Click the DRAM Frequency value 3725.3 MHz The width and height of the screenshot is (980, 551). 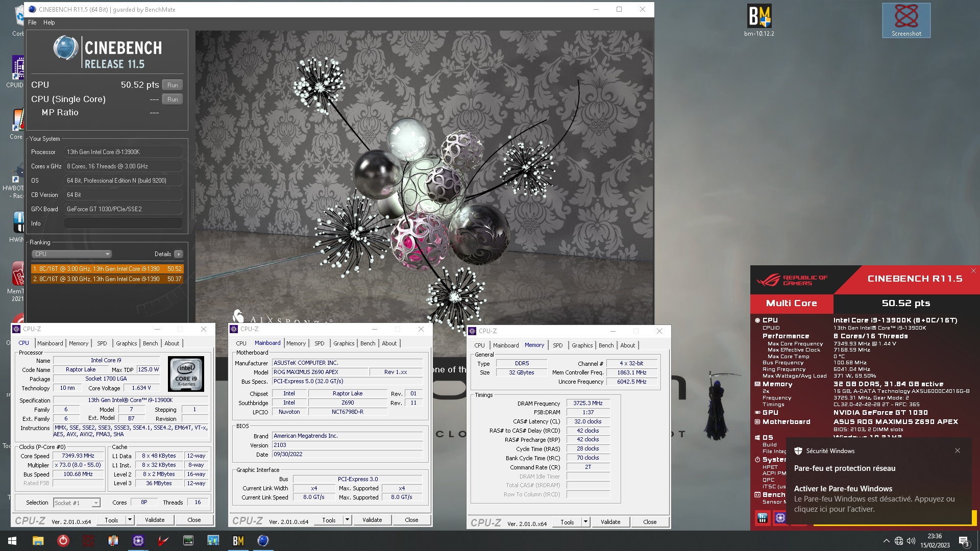coord(588,403)
